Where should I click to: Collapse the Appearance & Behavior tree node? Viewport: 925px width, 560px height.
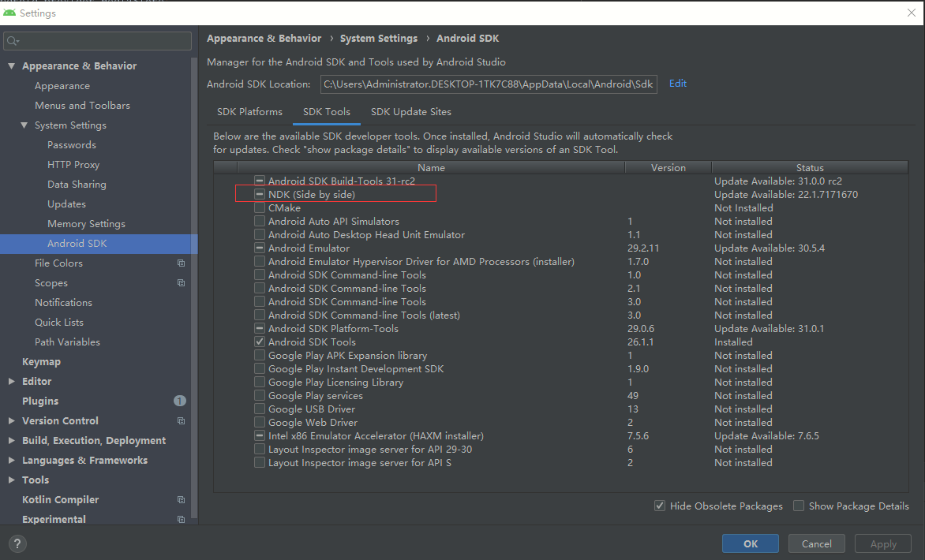(x=11, y=66)
